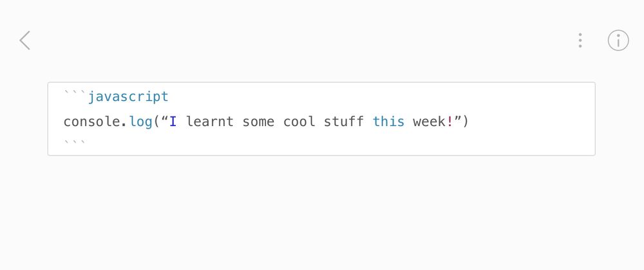Place cursor on the blue "this" keyword

click(388, 121)
